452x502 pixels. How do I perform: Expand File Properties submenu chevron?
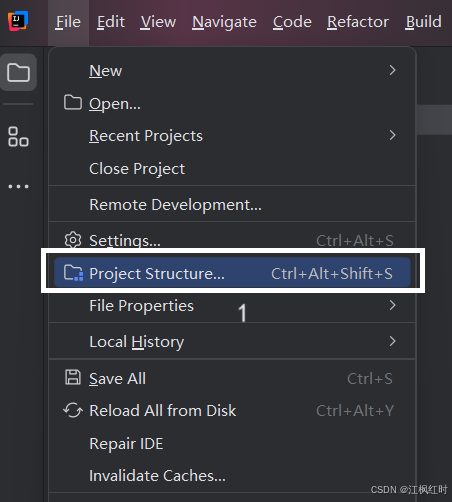392,305
